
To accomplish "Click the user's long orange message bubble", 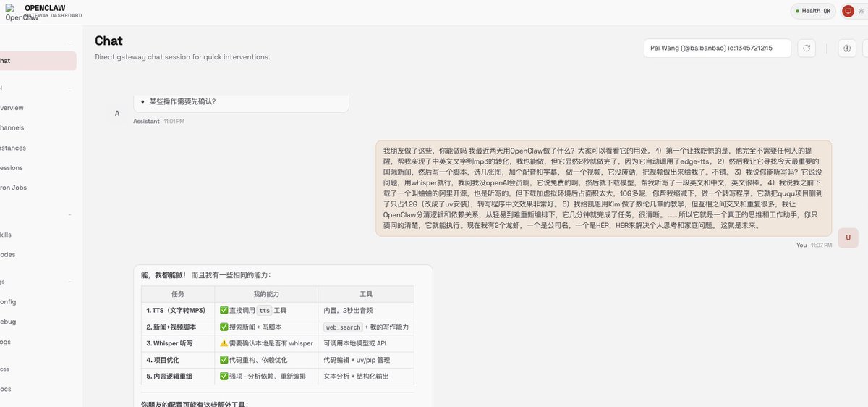I will pos(603,188).
